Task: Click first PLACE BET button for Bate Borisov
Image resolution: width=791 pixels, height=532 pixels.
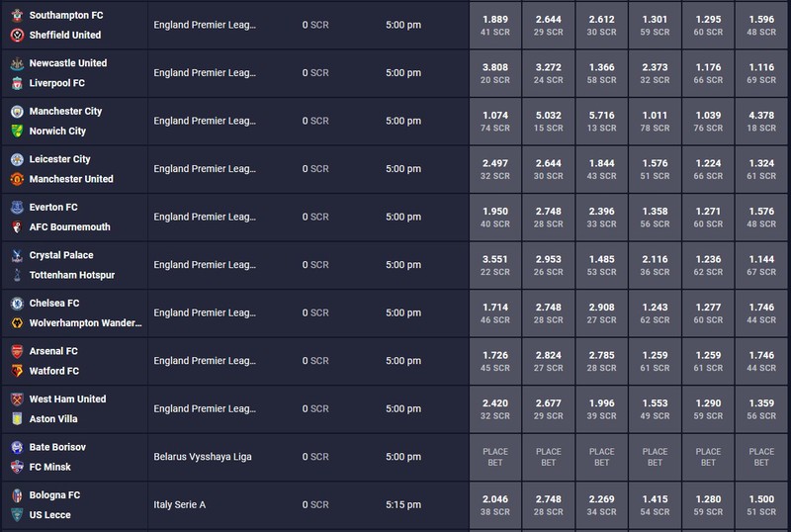Action: 495,457
